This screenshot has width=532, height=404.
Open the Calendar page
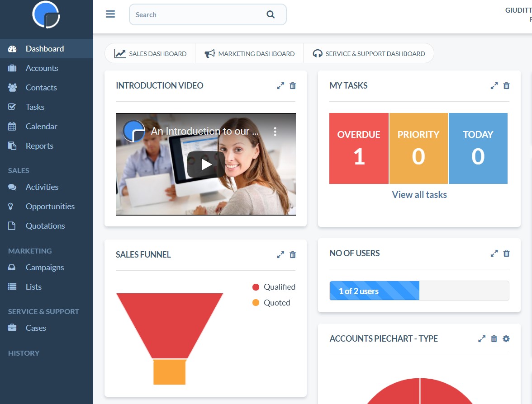47,127
